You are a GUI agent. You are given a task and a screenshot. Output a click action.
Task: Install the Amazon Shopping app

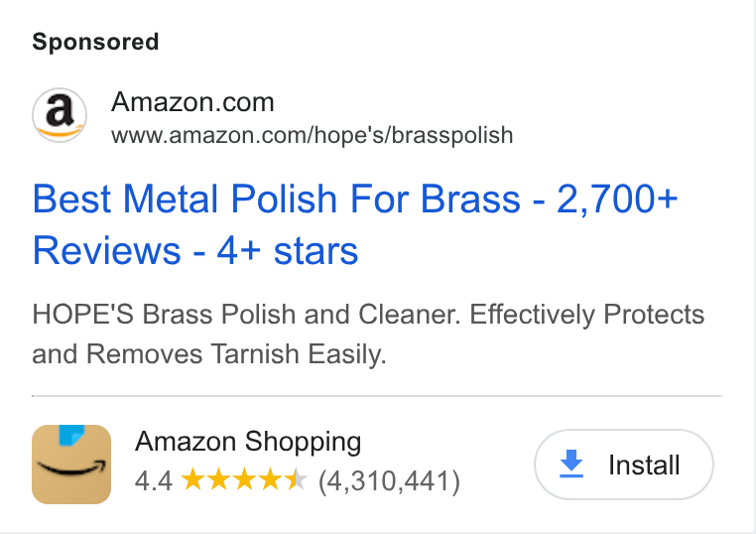[x=624, y=465]
